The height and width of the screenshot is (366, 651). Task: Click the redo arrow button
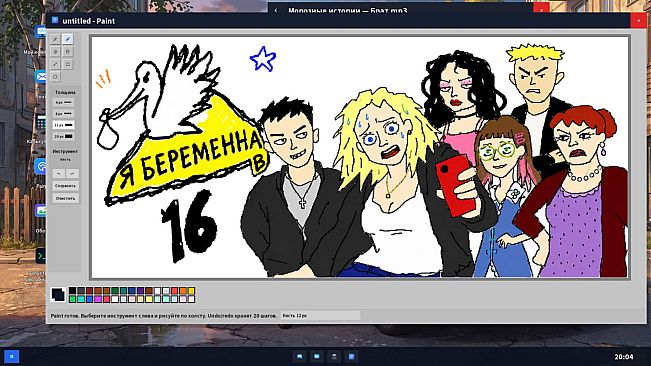point(72,173)
